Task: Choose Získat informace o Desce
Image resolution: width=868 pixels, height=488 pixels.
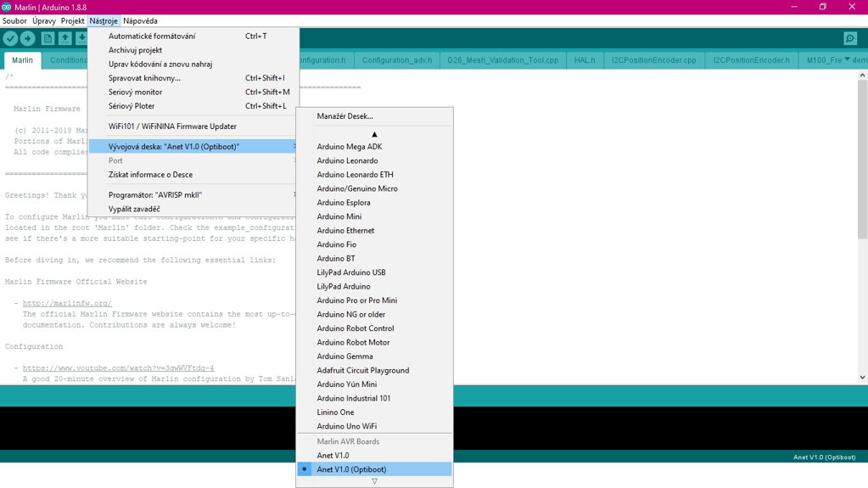Action: point(193,175)
